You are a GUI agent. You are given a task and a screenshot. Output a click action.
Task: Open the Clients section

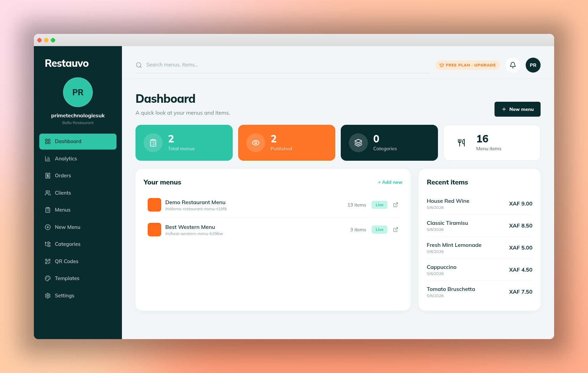pyautogui.click(x=78, y=193)
